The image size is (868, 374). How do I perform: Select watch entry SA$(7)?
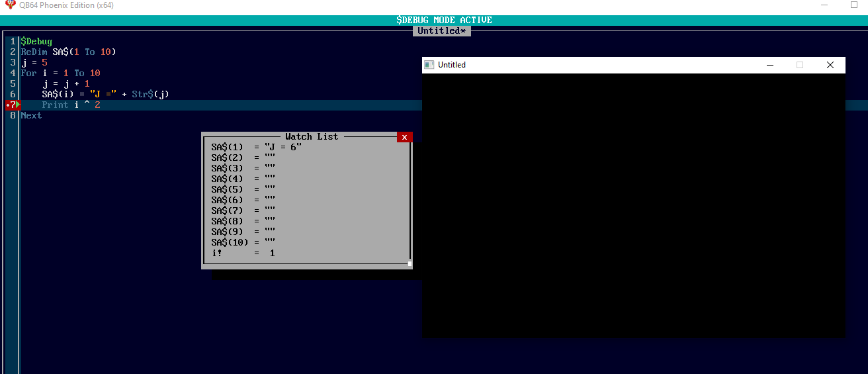[x=243, y=210]
